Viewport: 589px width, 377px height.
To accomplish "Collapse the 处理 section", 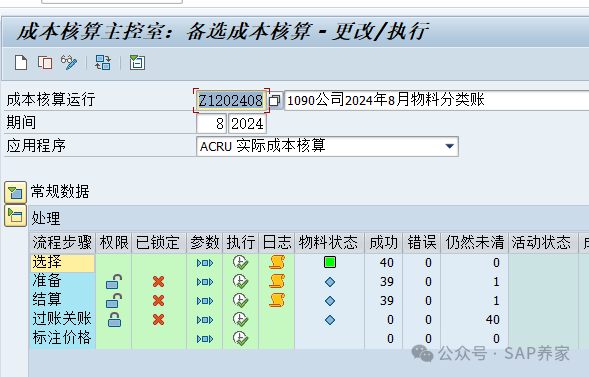I will [x=15, y=216].
